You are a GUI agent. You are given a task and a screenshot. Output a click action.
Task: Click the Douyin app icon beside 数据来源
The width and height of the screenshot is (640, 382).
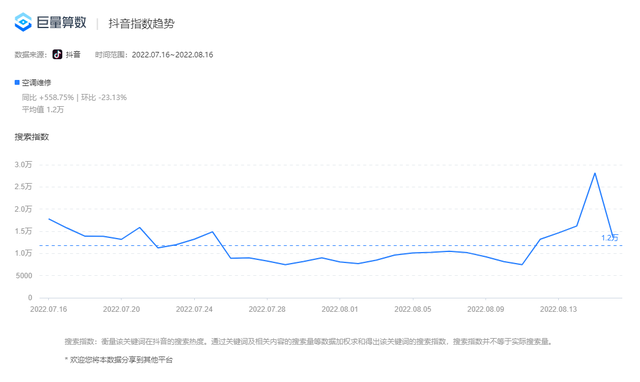57,54
